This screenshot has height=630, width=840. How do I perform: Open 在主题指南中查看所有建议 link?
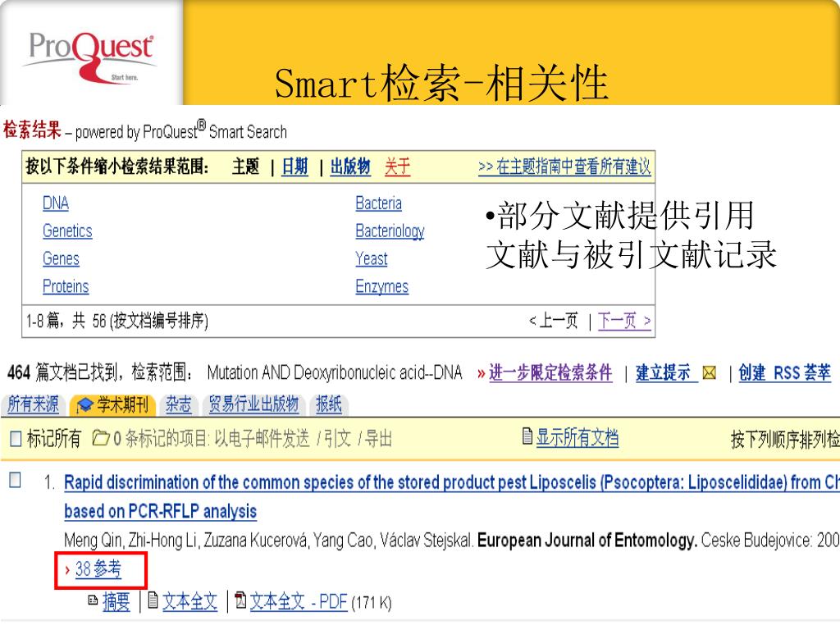564,167
